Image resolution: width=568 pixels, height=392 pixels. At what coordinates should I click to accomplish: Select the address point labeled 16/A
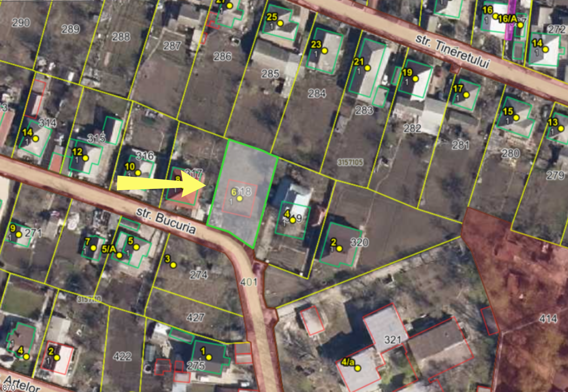click(520, 25)
